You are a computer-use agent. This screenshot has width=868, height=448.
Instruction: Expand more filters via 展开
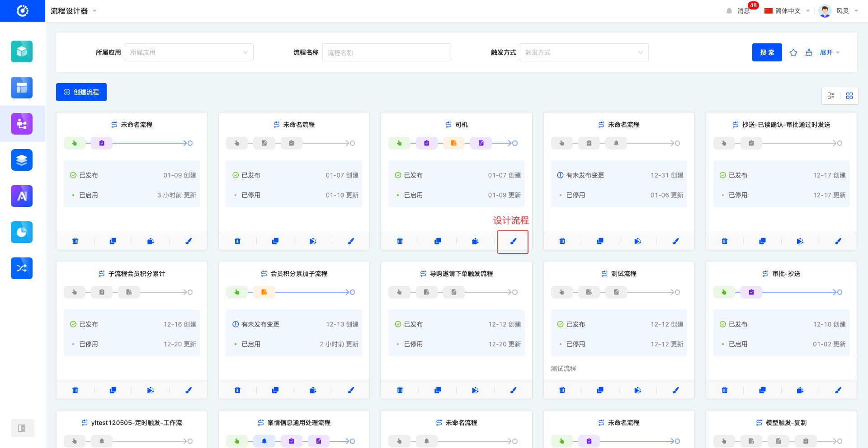tap(830, 53)
